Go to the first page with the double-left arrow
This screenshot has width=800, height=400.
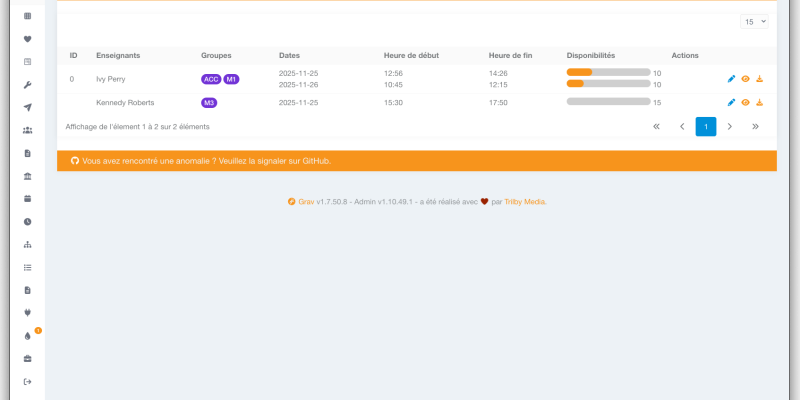coord(657,127)
